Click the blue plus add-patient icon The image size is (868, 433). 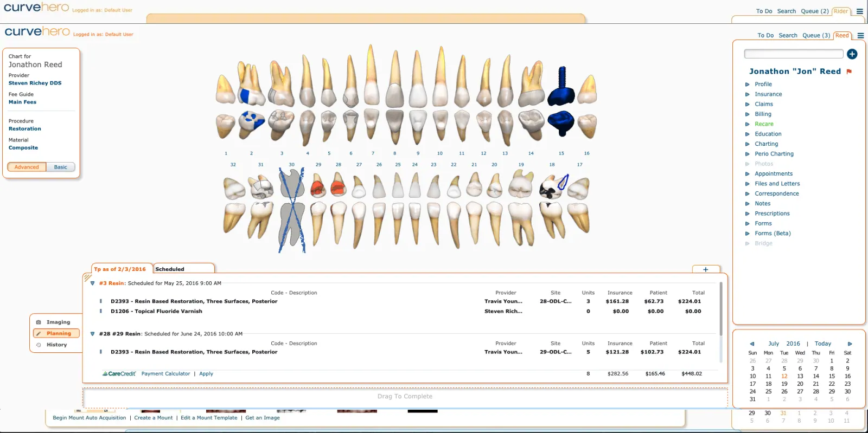pyautogui.click(x=852, y=54)
